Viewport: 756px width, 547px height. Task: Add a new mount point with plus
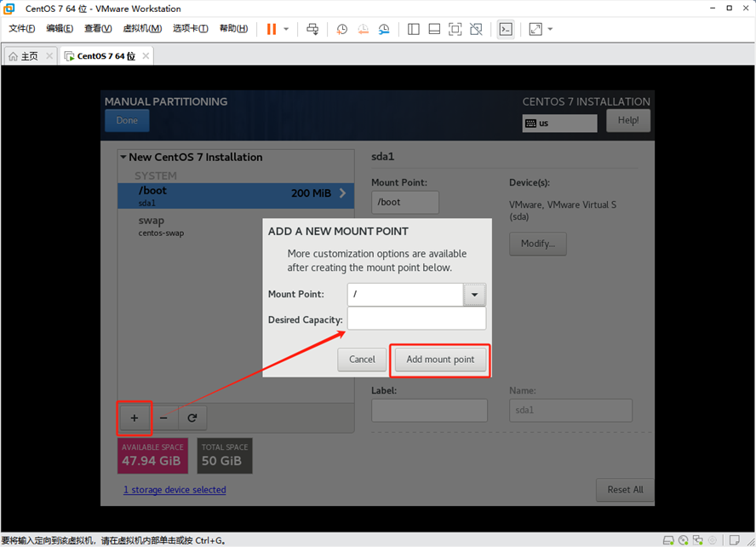[x=134, y=417]
